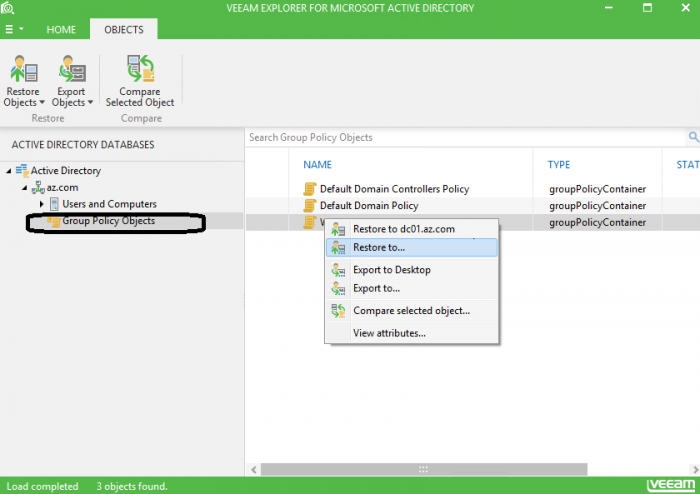Click the Default Domain Controllers Policy scroll icon

(309, 189)
